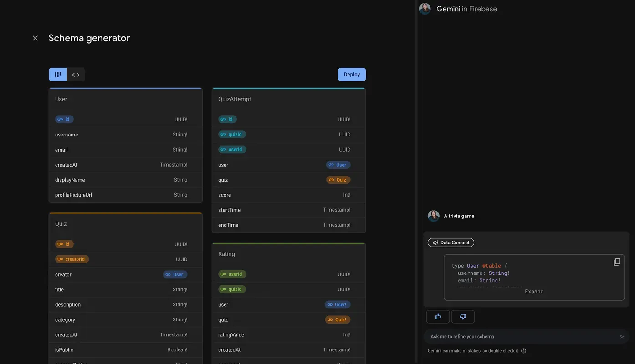This screenshot has height=364, width=635.
Task: Copy the generated schema code
Action: coord(617,262)
